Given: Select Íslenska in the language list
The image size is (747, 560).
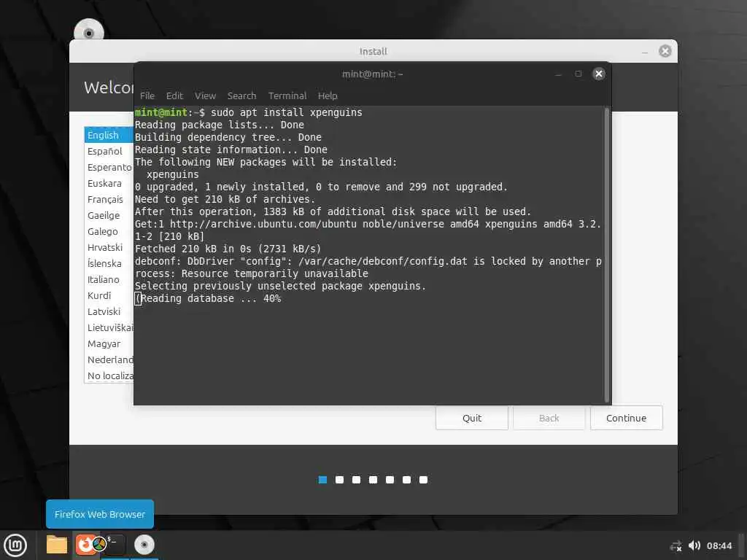Looking at the screenshot, I should pyautogui.click(x=109, y=263).
